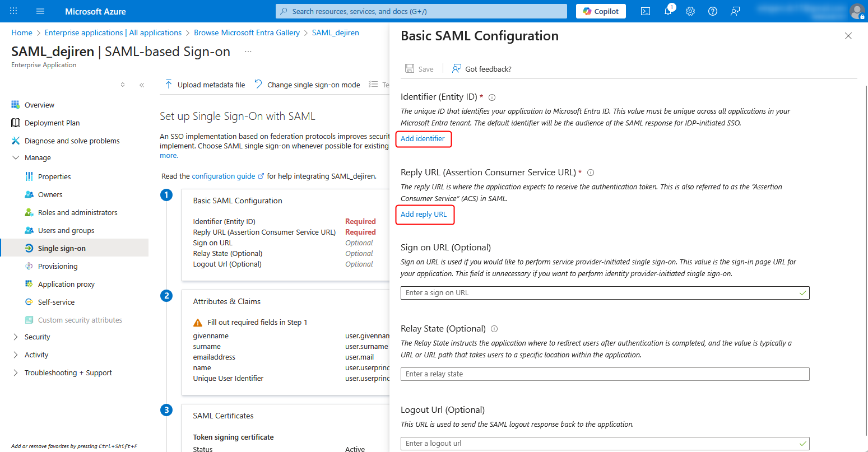Image resolution: width=868 pixels, height=452 pixels.
Task: Close the Basic SAML Configuration panel
Action: pos(848,36)
